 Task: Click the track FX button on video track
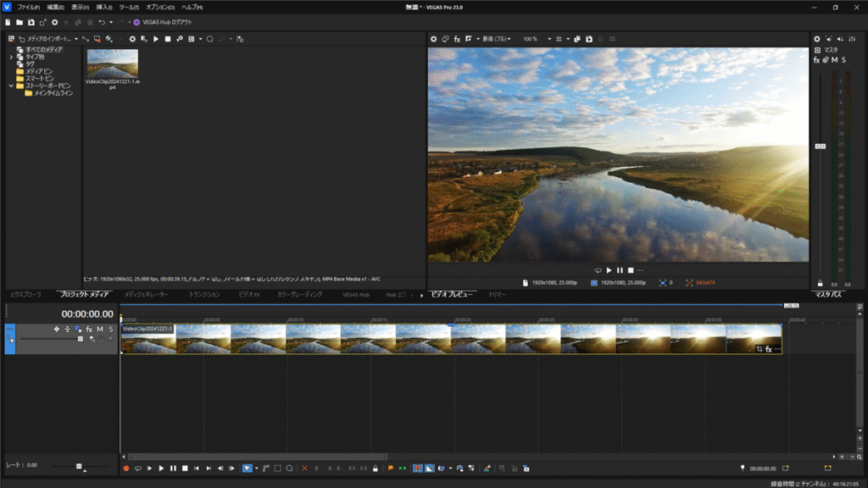89,329
